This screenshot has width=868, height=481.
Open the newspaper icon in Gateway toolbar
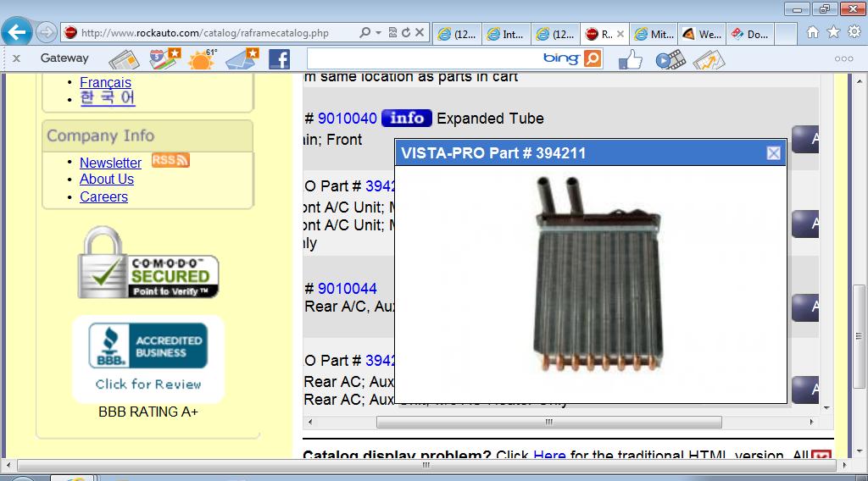pos(124,59)
